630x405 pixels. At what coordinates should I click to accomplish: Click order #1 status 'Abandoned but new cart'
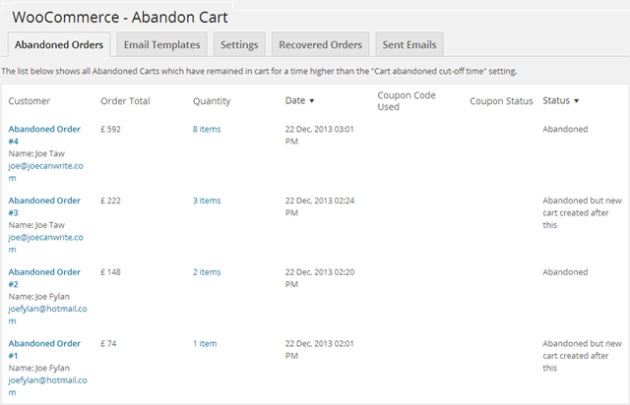coord(582,356)
